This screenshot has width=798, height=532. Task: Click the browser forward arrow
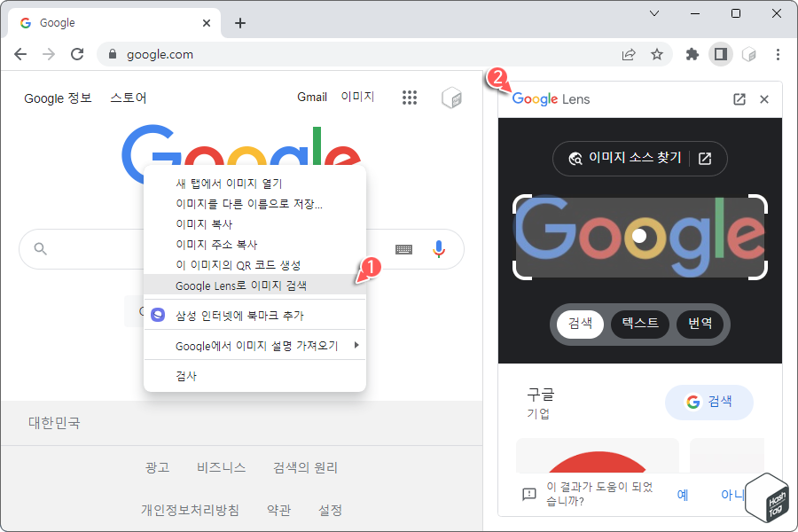coord(49,54)
